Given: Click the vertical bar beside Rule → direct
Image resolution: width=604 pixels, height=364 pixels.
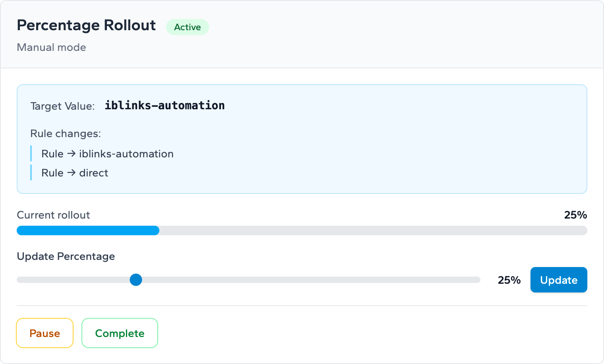Looking at the screenshot, I should tap(31, 172).
